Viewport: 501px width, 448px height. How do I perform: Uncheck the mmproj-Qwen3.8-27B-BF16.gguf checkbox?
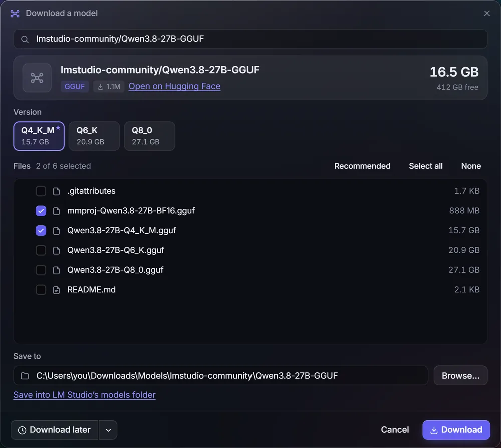(x=41, y=211)
